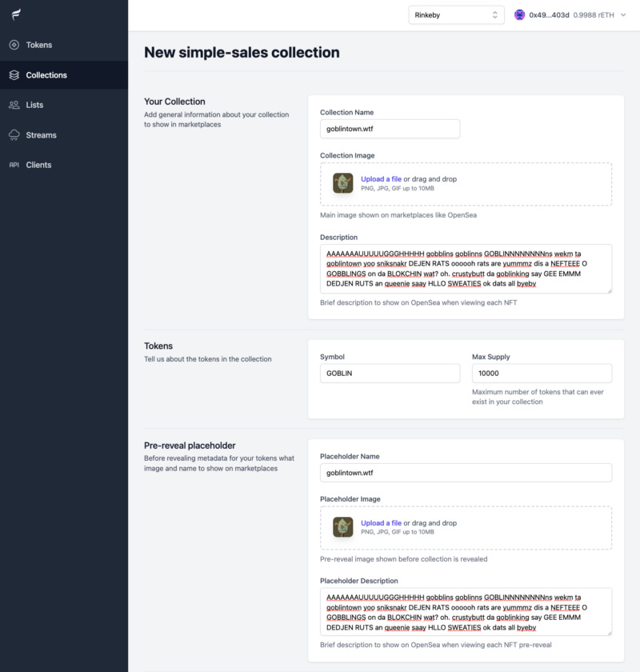640x672 pixels.
Task: Click the Placeholder Image drop zone area
Action: [x=466, y=528]
